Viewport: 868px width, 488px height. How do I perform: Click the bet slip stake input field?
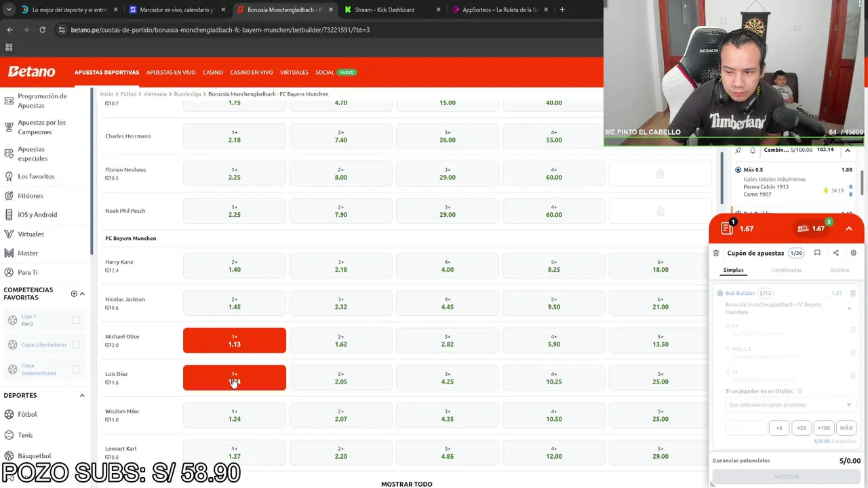746,428
